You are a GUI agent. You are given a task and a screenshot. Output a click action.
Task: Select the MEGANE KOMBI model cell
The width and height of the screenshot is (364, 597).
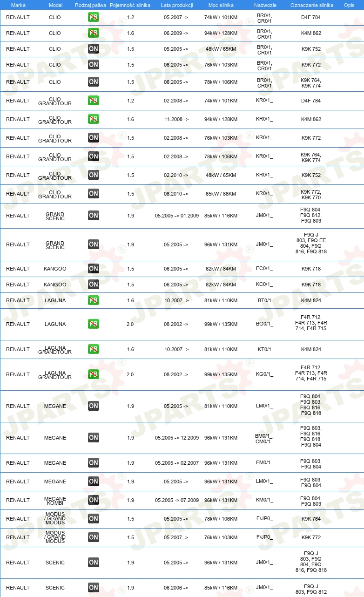click(x=55, y=500)
